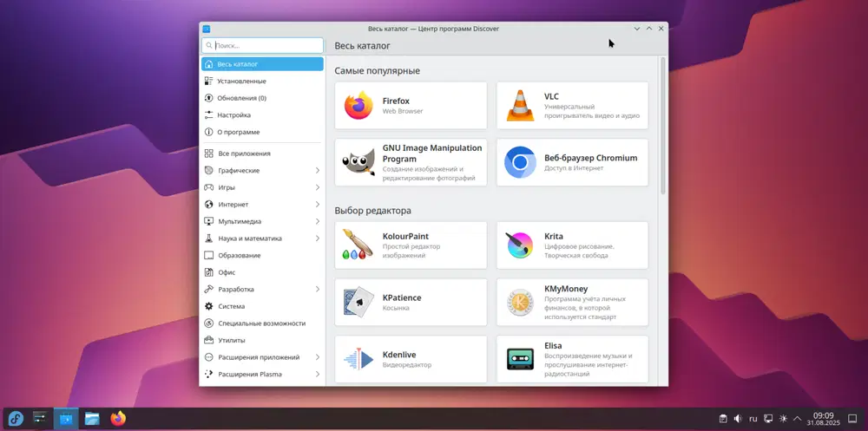
Task: Click the Обновления (0) sidebar icon
Action: click(x=208, y=98)
